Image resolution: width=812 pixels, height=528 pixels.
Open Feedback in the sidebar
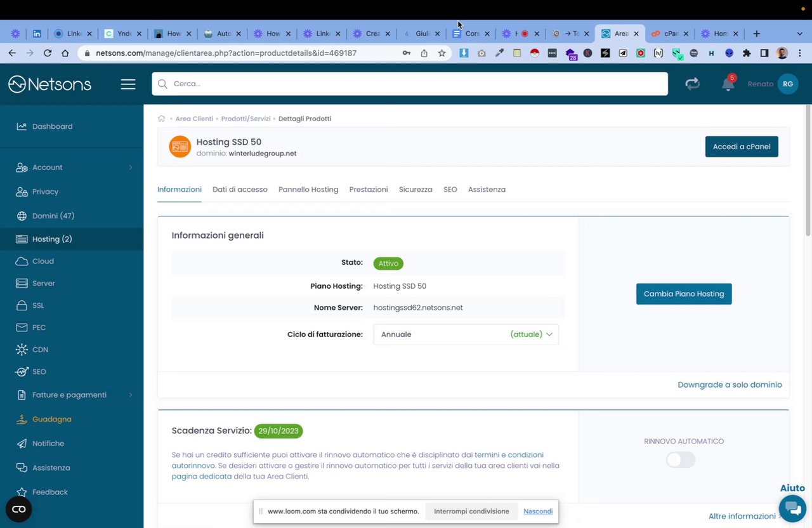50,492
